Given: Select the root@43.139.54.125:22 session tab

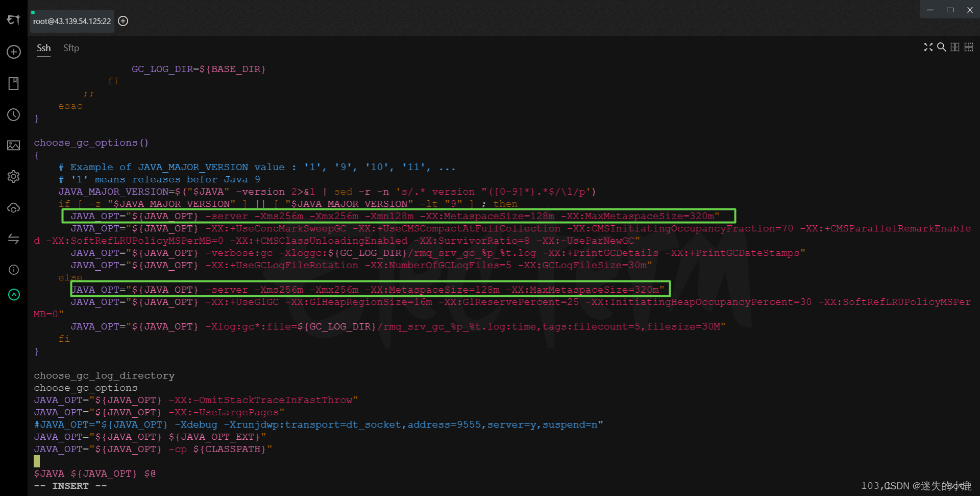Looking at the screenshot, I should point(72,21).
